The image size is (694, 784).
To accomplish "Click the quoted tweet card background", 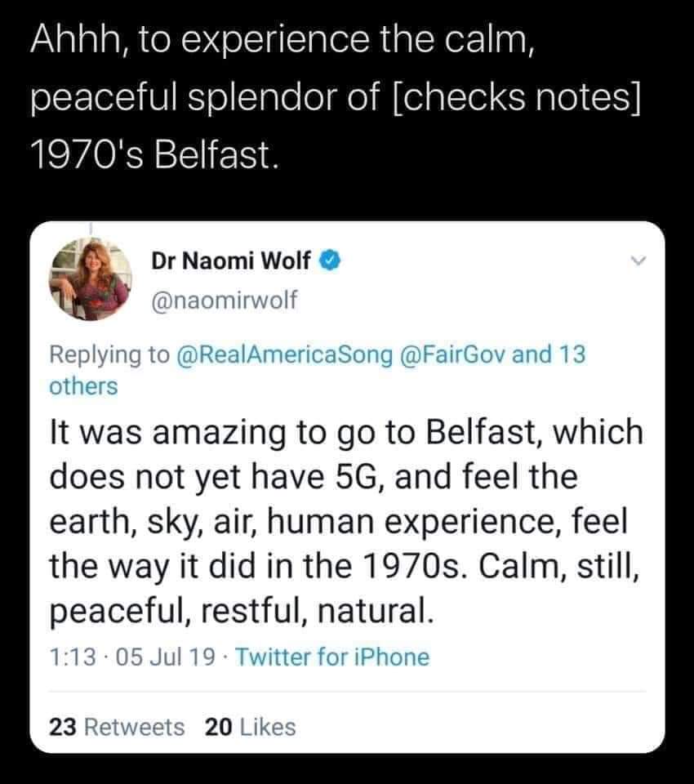I will [x=347, y=487].
